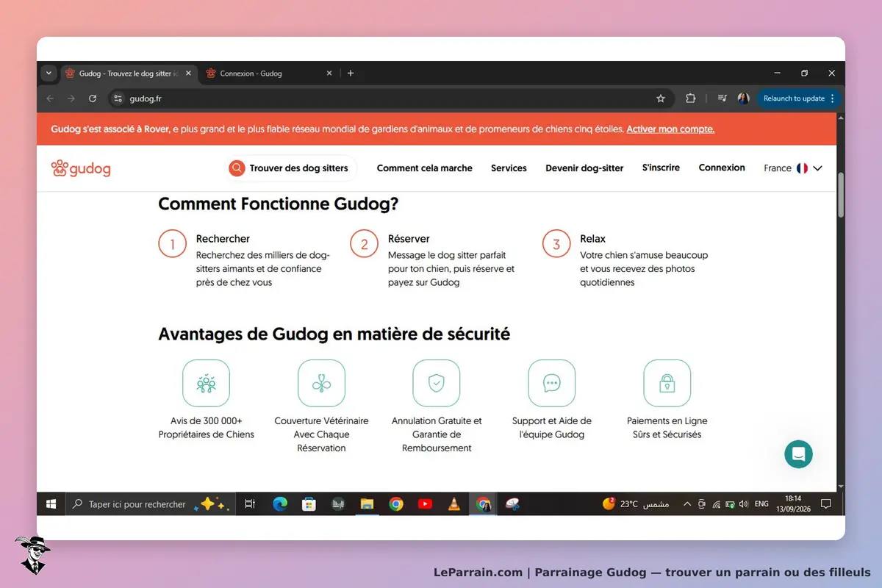Open Devenir dog-sitter menu item
Screen dimensions: 882x588
tap(584, 168)
